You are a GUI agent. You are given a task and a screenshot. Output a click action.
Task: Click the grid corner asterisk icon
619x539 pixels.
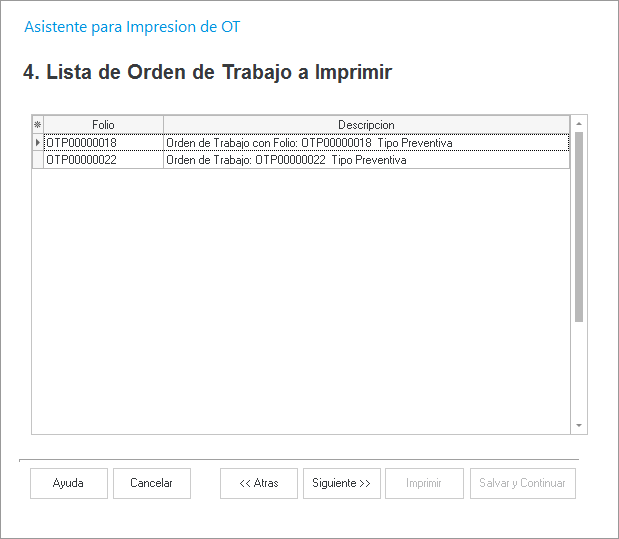click(38, 125)
